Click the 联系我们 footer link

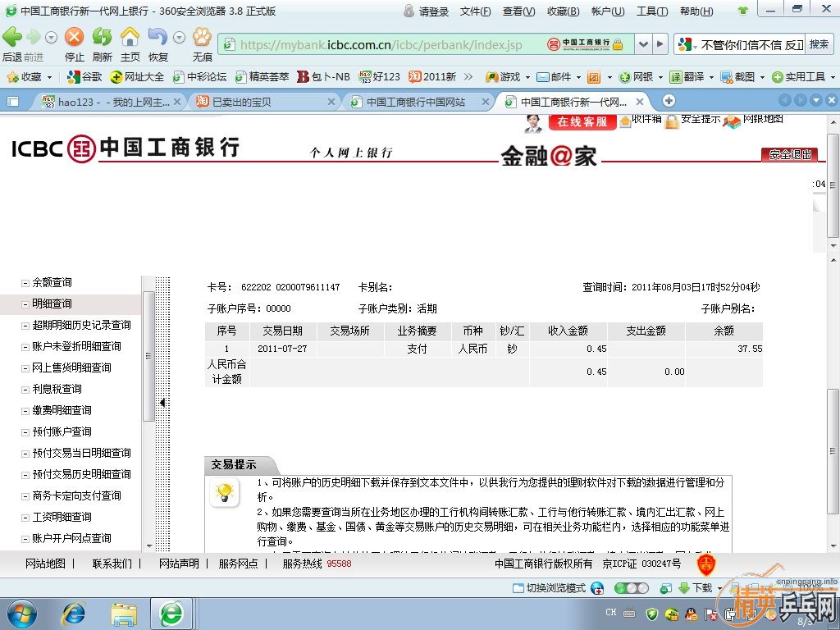112,564
